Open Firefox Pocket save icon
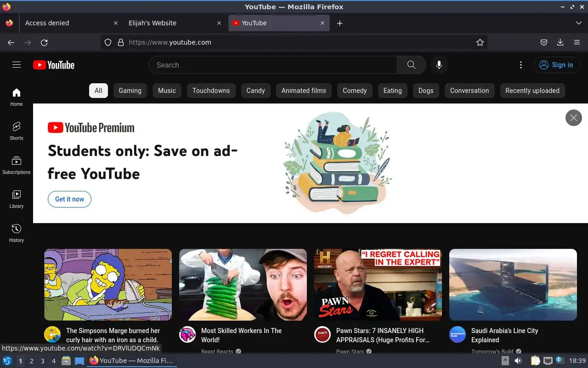 click(544, 42)
